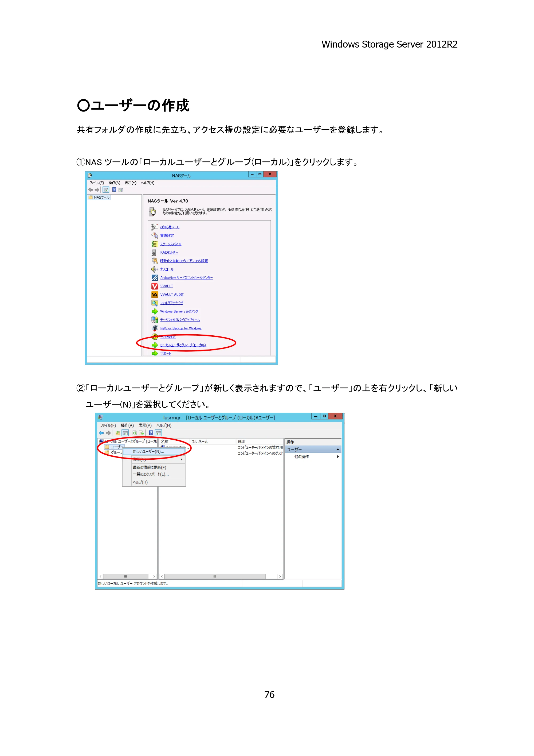Open the ローカルユーザとグループ(ローカル) link
534x756 pixels.
(183, 345)
